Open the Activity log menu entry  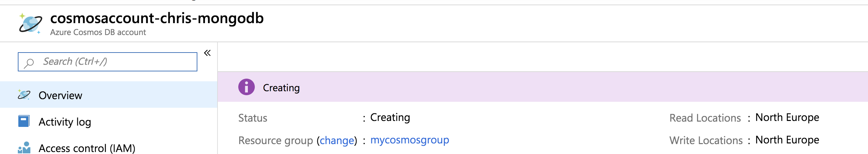coord(65,122)
